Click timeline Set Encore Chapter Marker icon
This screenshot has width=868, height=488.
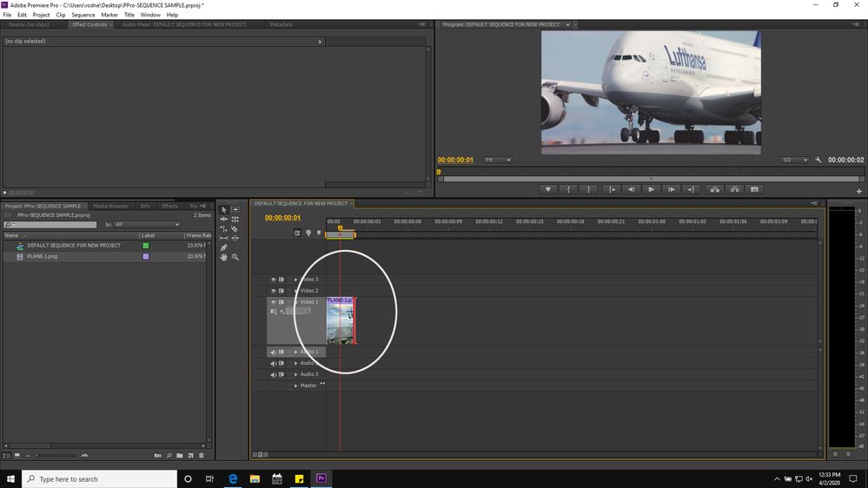(x=308, y=233)
